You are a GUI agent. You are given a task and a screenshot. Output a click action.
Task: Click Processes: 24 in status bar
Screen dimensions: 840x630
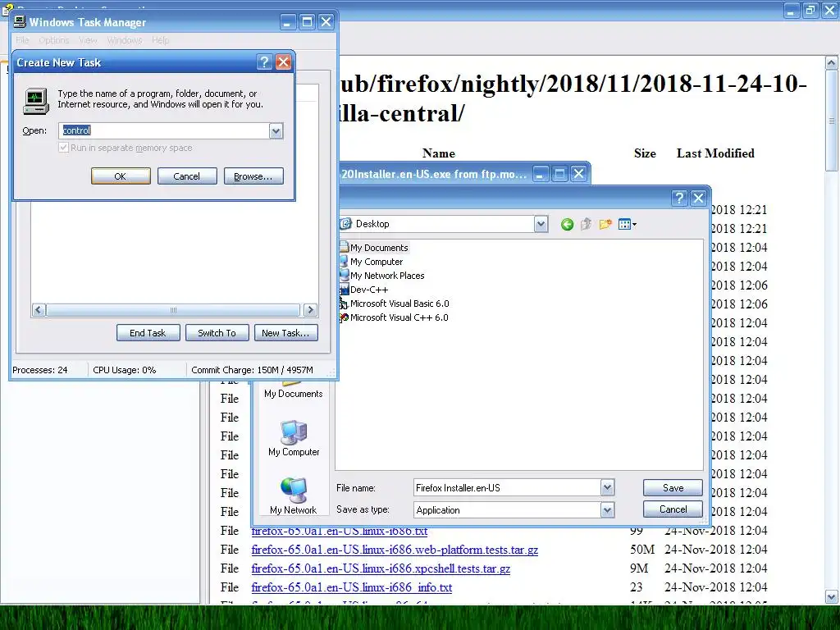point(40,370)
